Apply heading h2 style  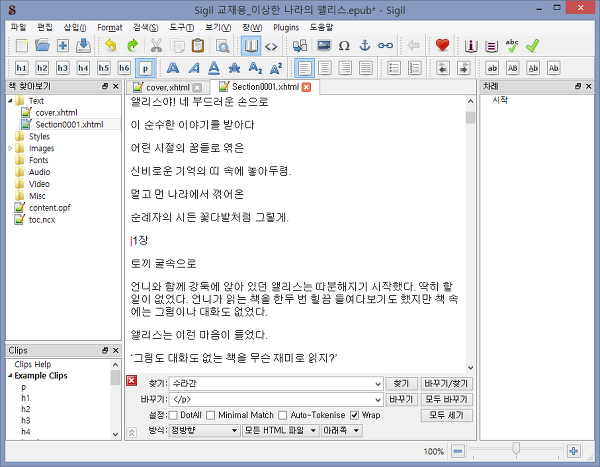click(42, 68)
